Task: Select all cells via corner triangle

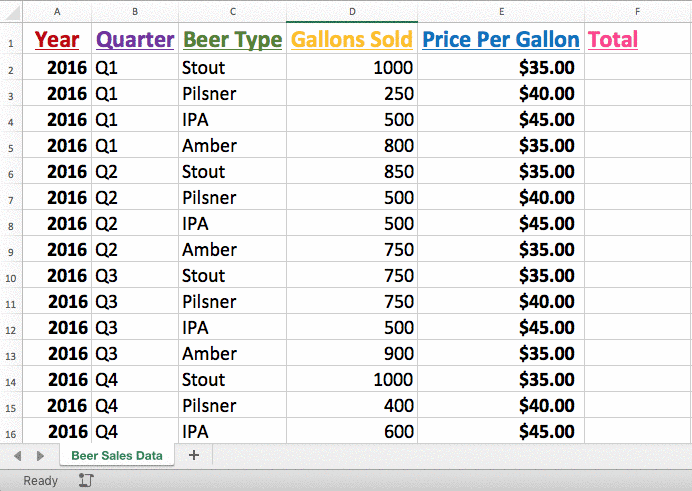Action: click(x=11, y=12)
